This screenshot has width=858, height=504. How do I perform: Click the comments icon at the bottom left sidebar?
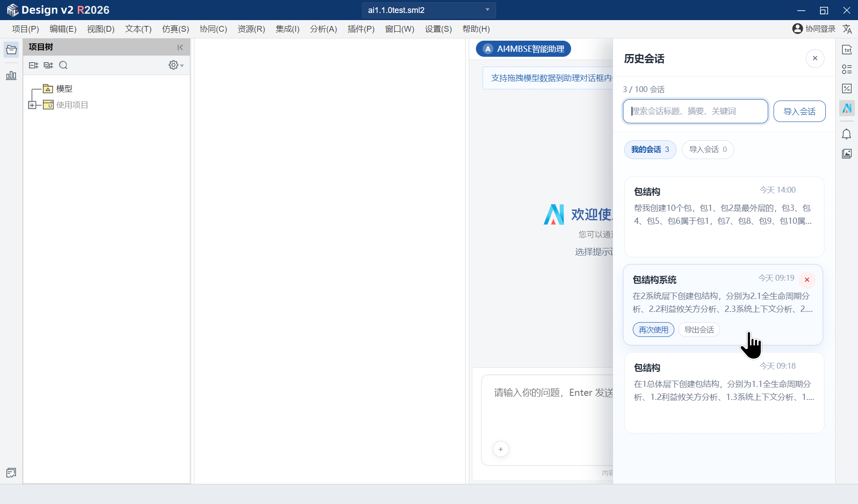point(11,473)
